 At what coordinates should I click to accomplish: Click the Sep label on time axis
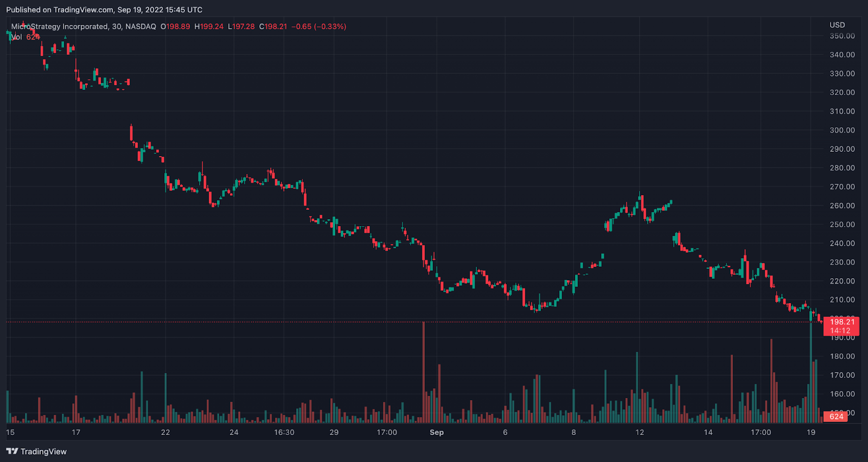coord(437,432)
